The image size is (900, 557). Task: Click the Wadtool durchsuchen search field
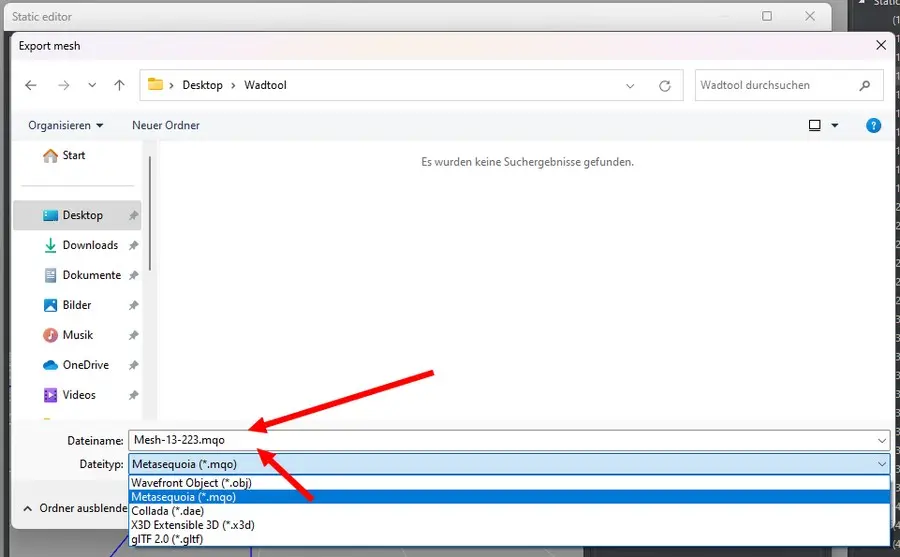pyautogui.click(x=775, y=86)
